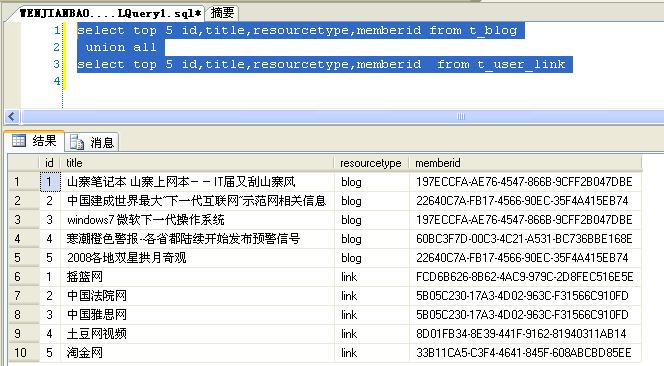664x366 pixels.
Task: Click 'link' resourcetype in row 8
Action: point(371,315)
